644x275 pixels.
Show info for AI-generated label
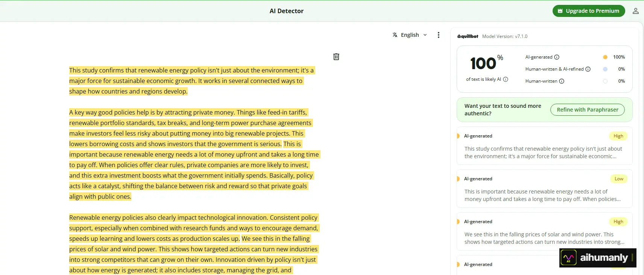coord(557,57)
